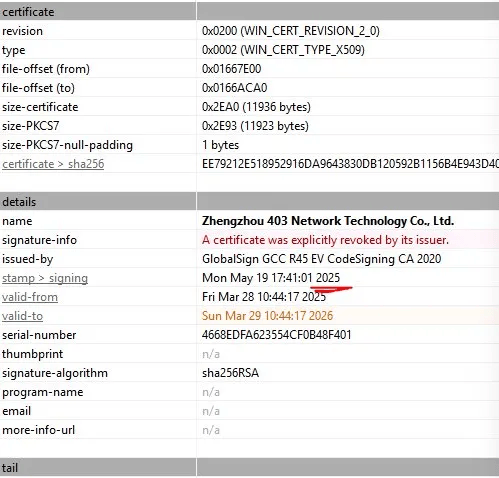Click the Zhengzhou 403 Network Technology name
The image size is (499, 478).
328,221
